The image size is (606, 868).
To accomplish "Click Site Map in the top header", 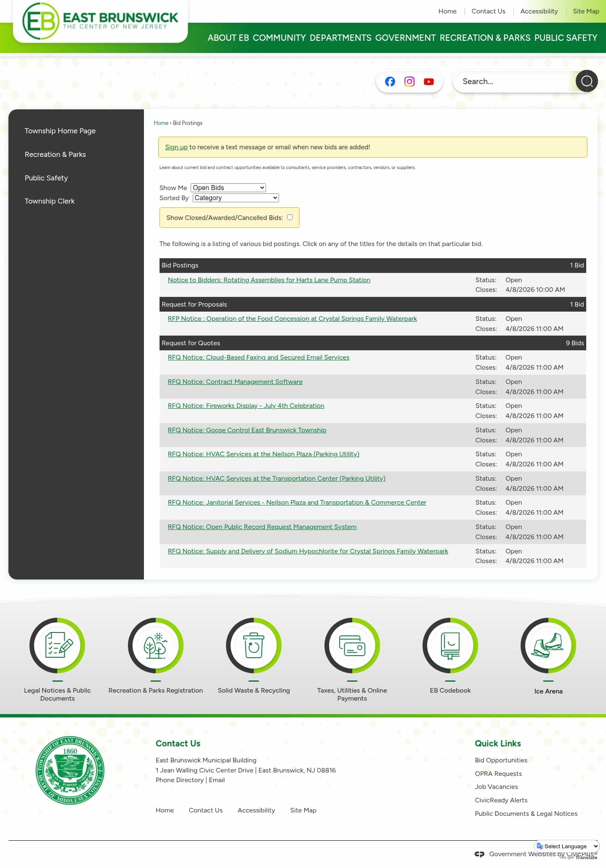I will [586, 11].
